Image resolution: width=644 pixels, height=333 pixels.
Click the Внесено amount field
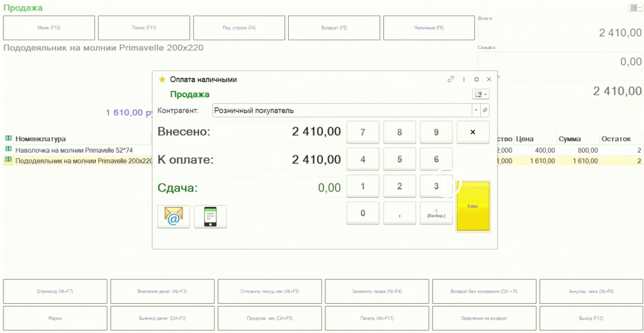[279, 132]
